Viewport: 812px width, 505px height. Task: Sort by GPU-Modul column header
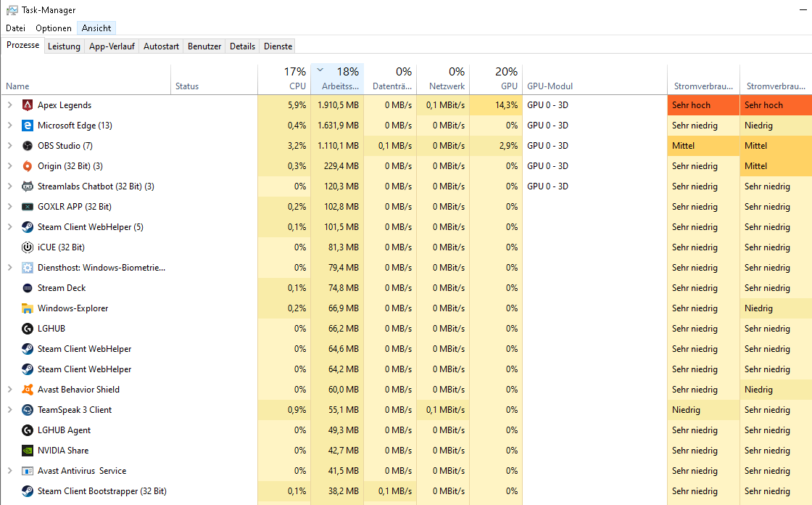coord(595,79)
